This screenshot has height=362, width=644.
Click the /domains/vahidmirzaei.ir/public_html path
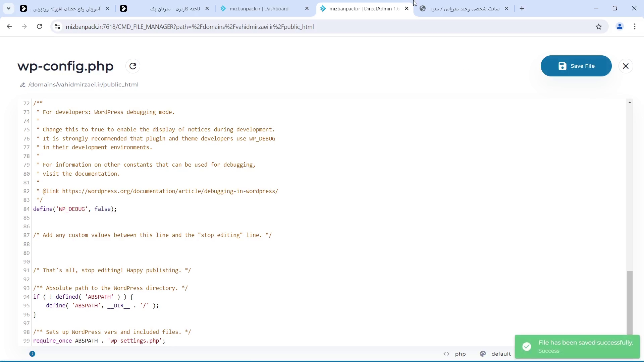pyautogui.click(x=84, y=85)
